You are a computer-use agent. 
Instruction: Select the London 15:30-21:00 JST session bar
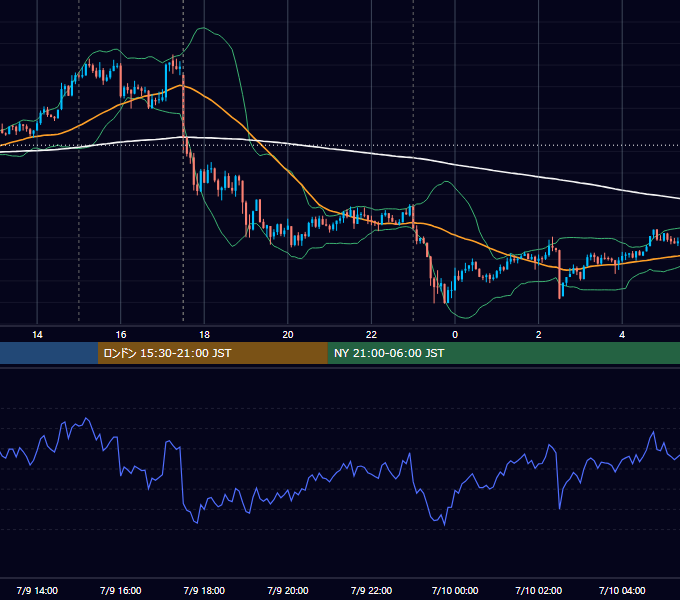(x=212, y=353)
